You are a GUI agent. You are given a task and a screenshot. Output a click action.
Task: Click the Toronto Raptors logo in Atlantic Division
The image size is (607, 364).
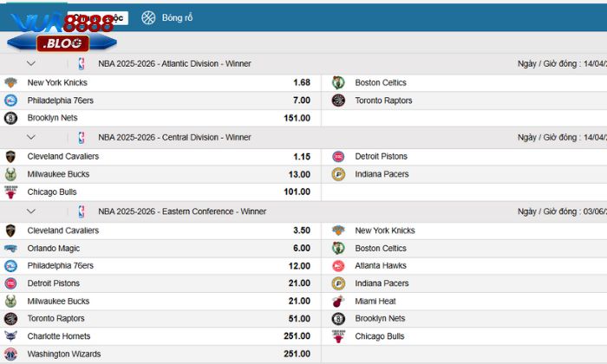point(338,101)
